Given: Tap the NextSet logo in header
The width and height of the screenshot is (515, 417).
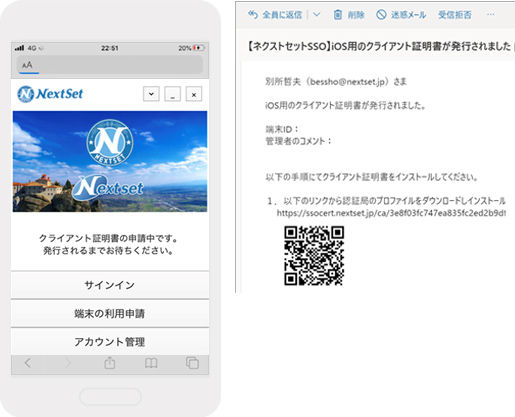Looking at the screenshot, I should point(50,94).
